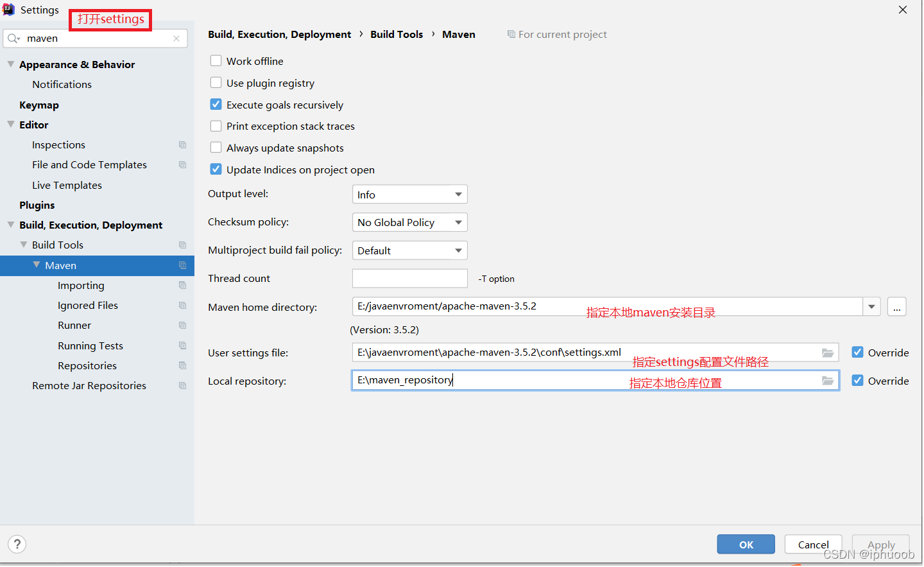Click Build, Execution, Deployment in the breadcrumb
924x567 pixels.
click(279, 35)
